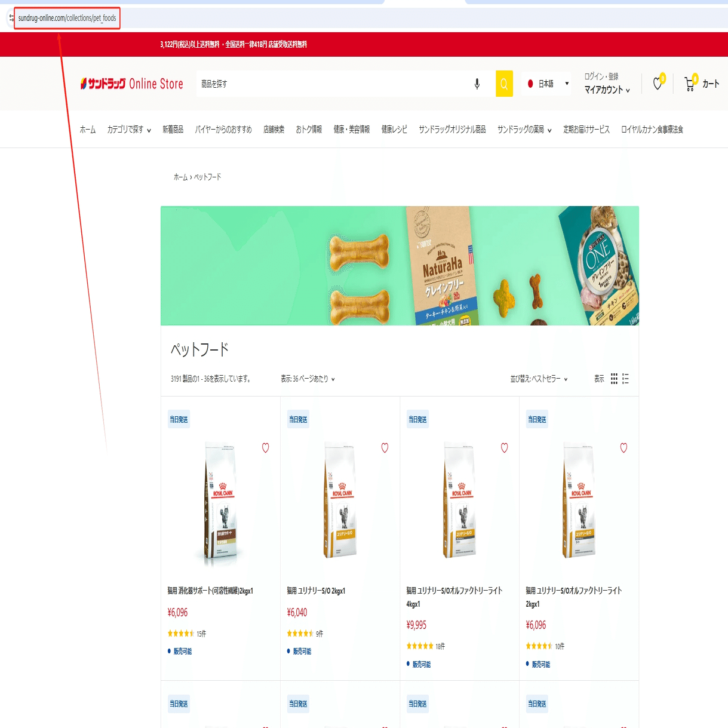
Task: Activate the microphone voice search icon
Action: point(477,84)
